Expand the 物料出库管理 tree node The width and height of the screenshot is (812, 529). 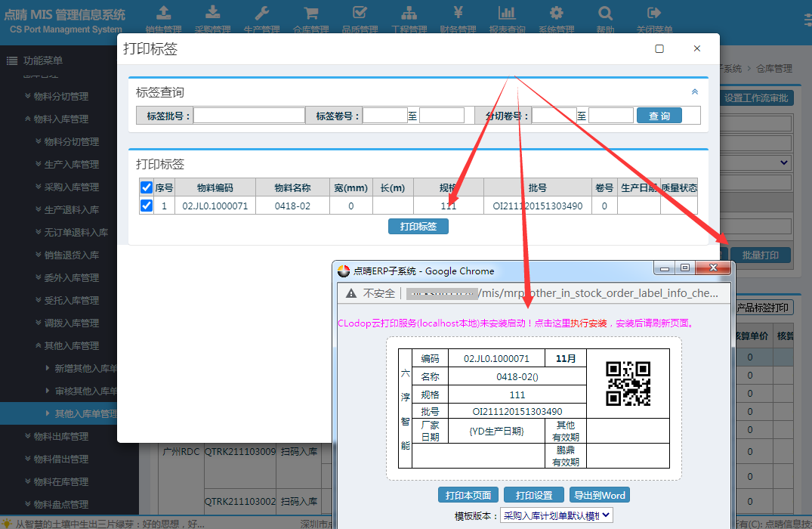[60, 436]
